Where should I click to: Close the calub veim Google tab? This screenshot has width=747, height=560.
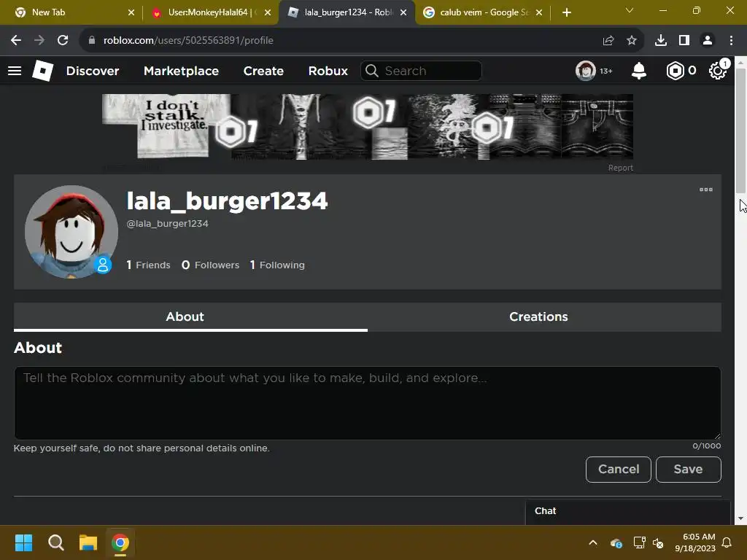click(x=539, y=12)
